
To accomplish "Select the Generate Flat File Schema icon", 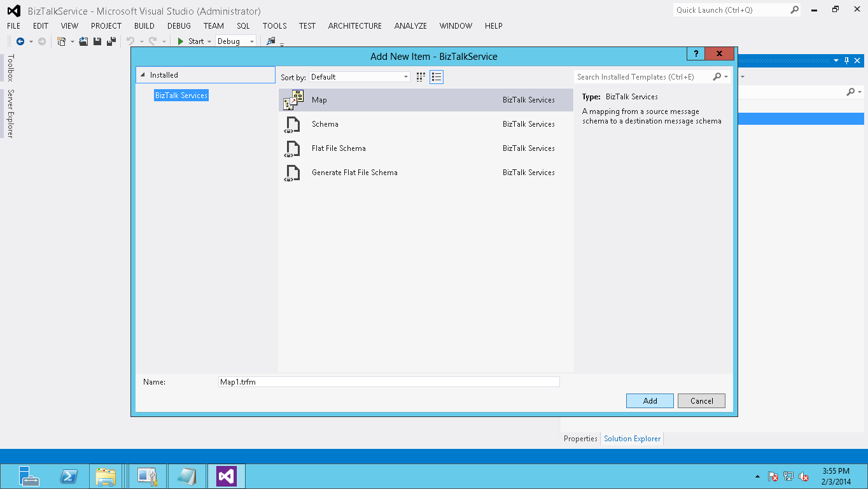I will [x=292, y=173].
